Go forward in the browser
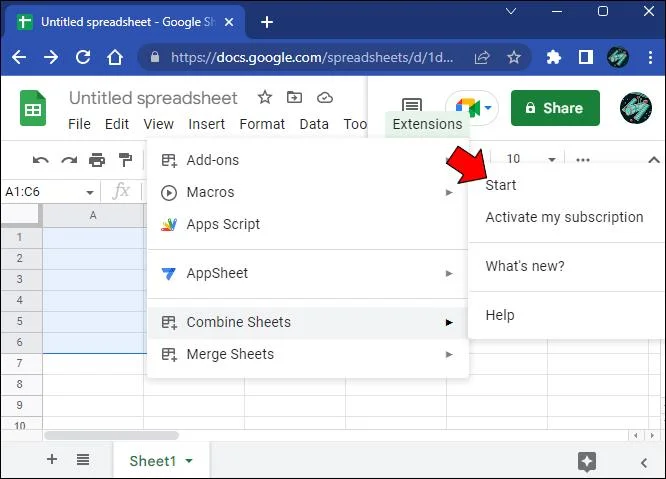This screenshot has width=666, height=479. click(x=51, y=57)
